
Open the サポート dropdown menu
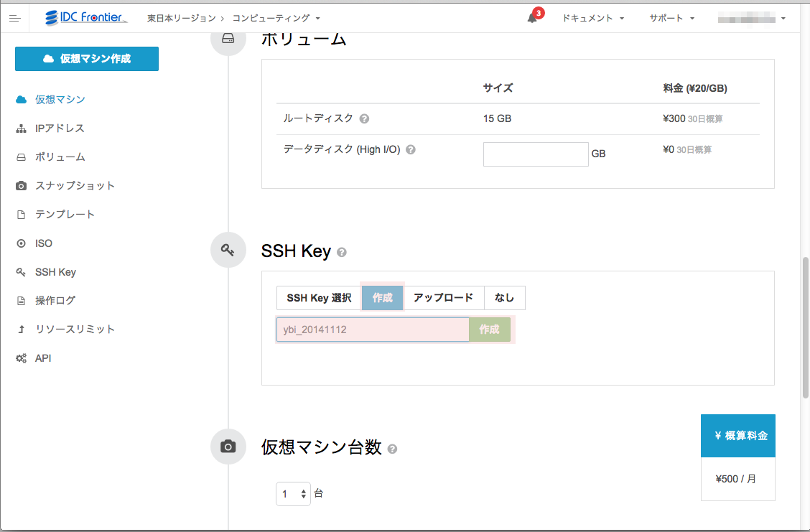(x=670, y=17)
